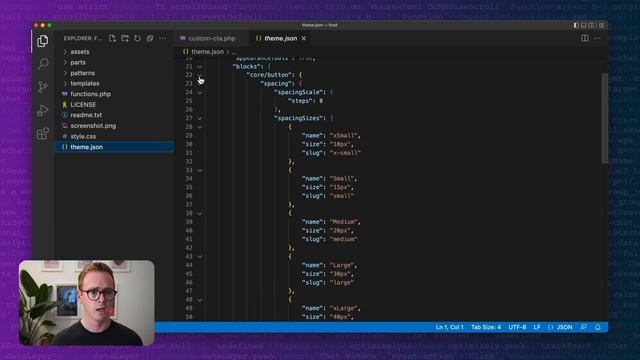Expand the templates folder
Image resolution: width=640 pixels, height=360 pixels.
click(114, 83)
